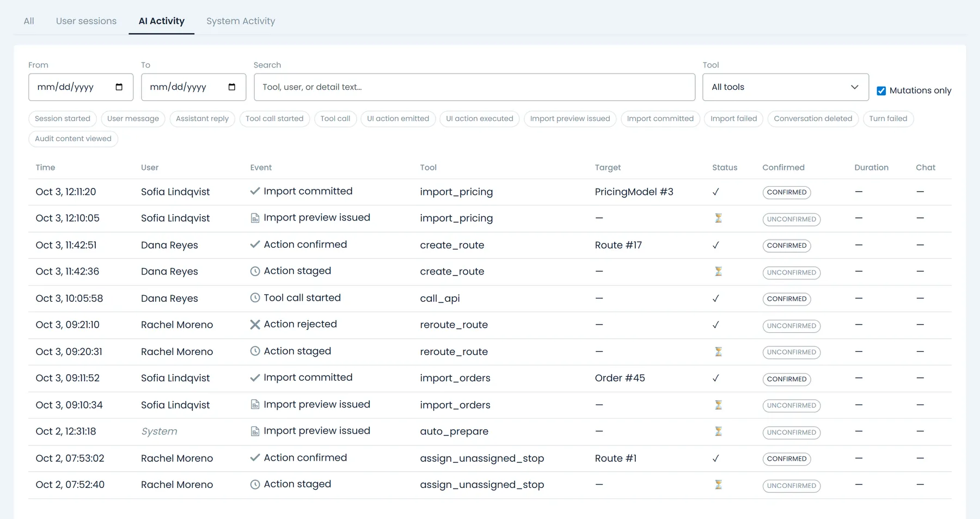The height and width of the screenshot is (519, 980).
Task: Uncheck the Mutations only checkbox
Action: (x=881, y=91)
